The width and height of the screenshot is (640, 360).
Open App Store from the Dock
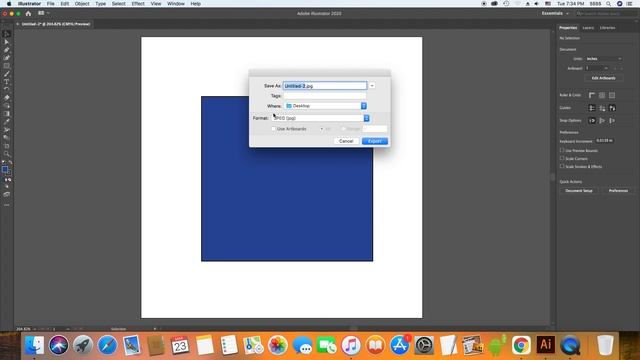click(x=400, y=345)
